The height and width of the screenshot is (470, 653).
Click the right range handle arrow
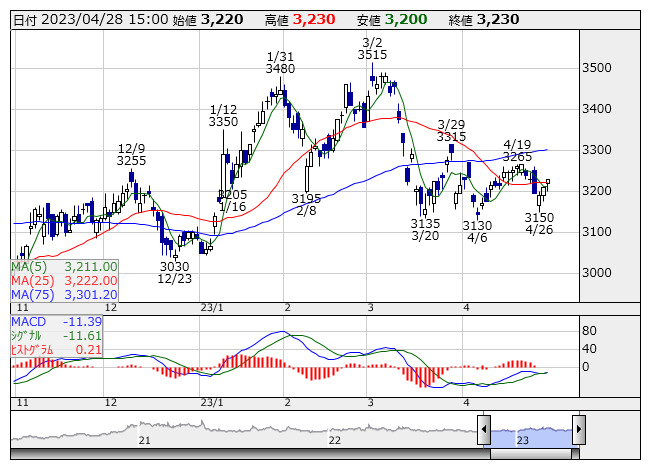(x=579, y=429)
